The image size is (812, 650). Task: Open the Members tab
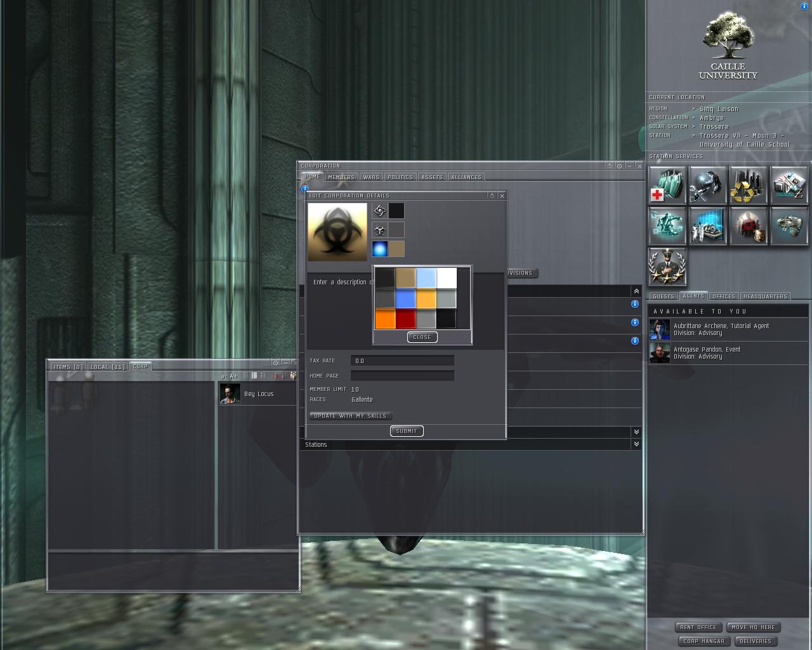pyautogui.click(x=341, y=177)
